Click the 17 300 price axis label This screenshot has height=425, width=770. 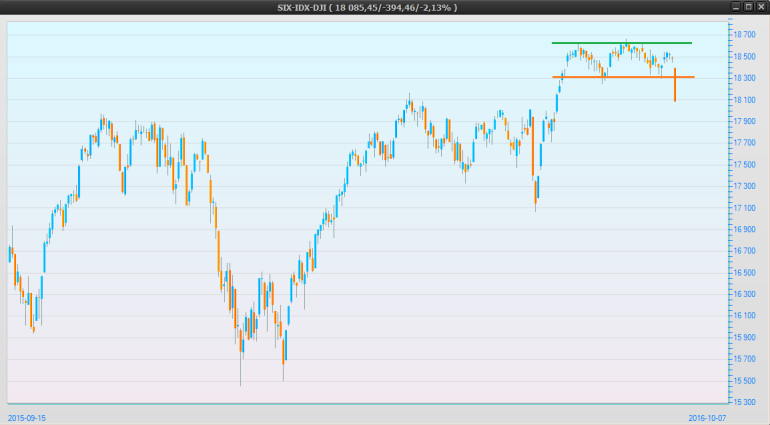coord(744,186)
